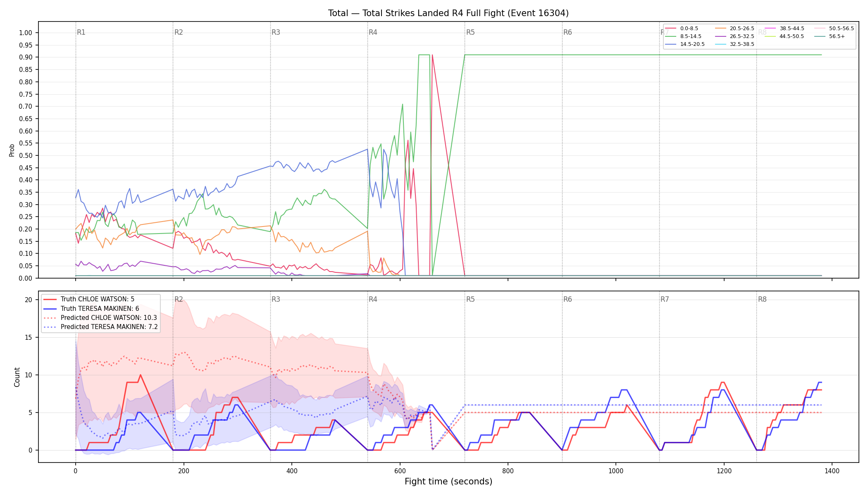Click the R8 round marker in bottom chart
The width and height of the screenshot is (868, 496).
pyautogui.click(x=762, y=299)
